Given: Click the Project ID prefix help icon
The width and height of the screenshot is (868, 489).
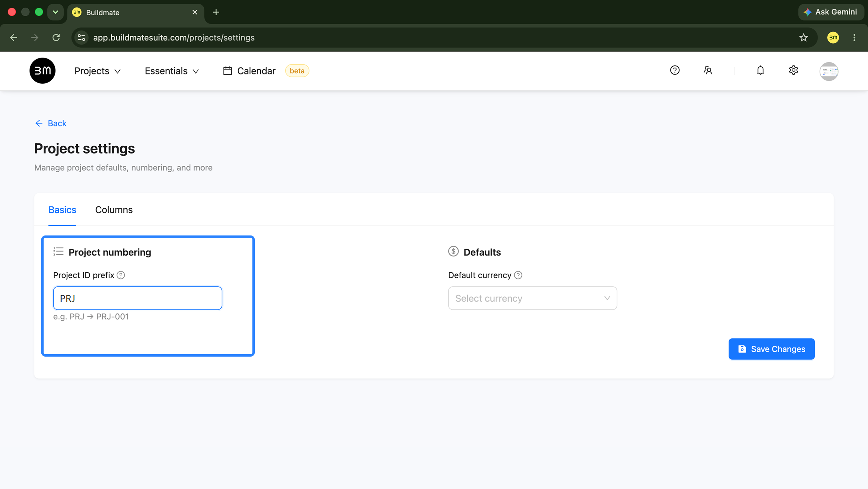Looking at the screenshot, I should [x=121, y=275].
